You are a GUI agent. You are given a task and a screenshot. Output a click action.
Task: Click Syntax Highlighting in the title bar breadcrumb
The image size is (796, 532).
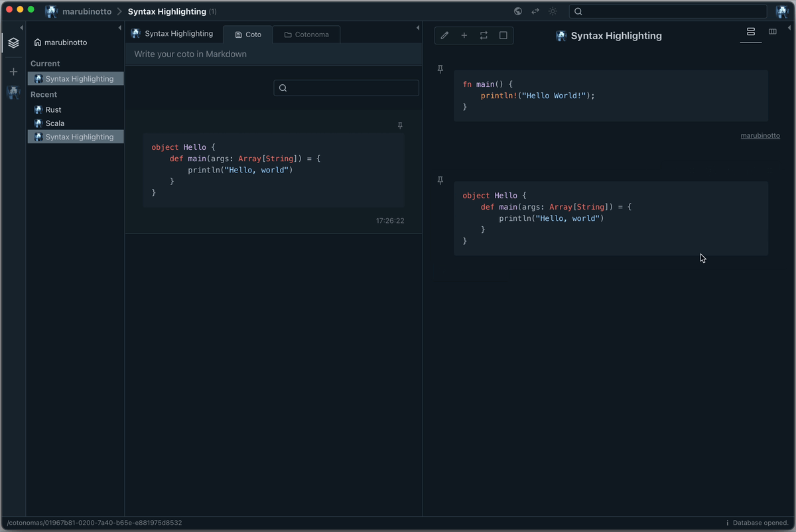click(167, 11)
